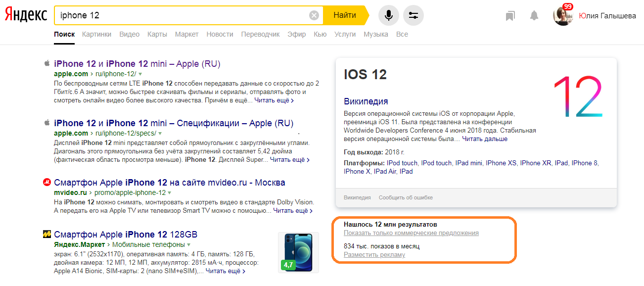Click the Apple favicon of the iPhone 12 mini Apple (RU) result
Image resolution: width=644 pixels, height=286 pixels.
pyautogui.click(x=47, y=63)
